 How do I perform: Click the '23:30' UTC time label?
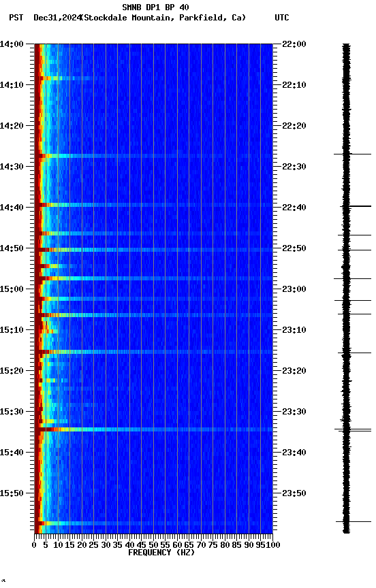[294, 412]
